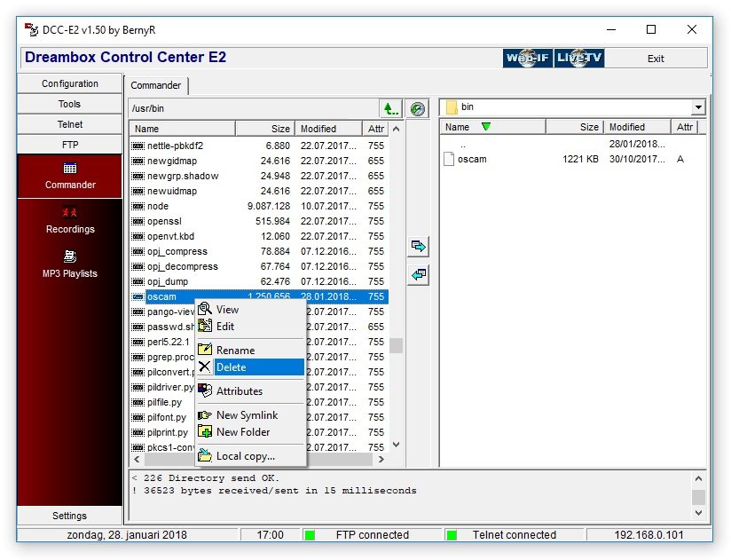Select the node file row
The image size is (731, 560).
(x=259, y=206)
